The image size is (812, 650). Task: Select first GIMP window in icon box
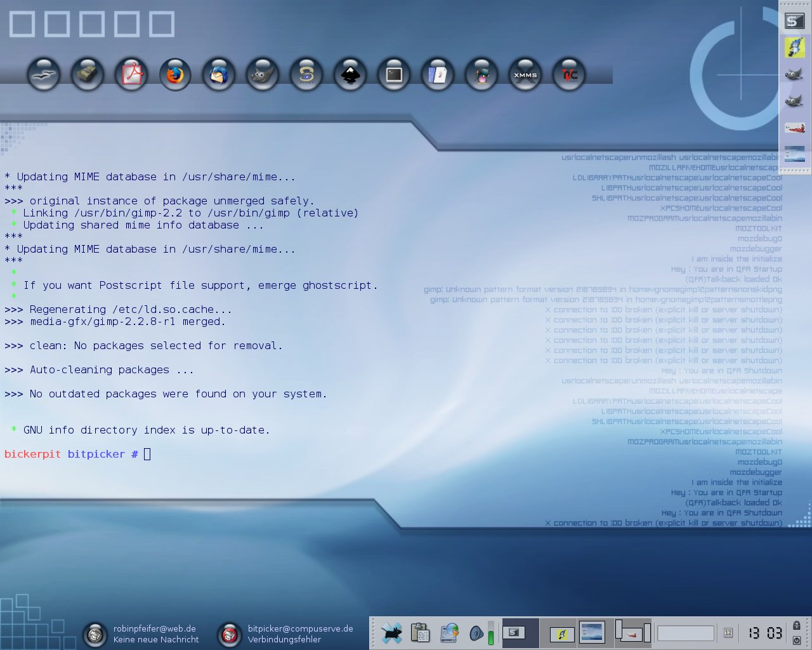794,75
